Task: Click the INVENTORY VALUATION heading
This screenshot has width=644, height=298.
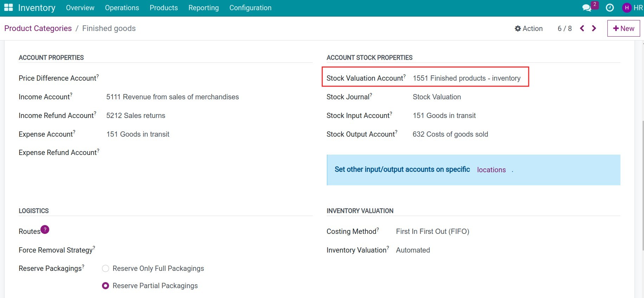Action: click(x=360, y=211)
